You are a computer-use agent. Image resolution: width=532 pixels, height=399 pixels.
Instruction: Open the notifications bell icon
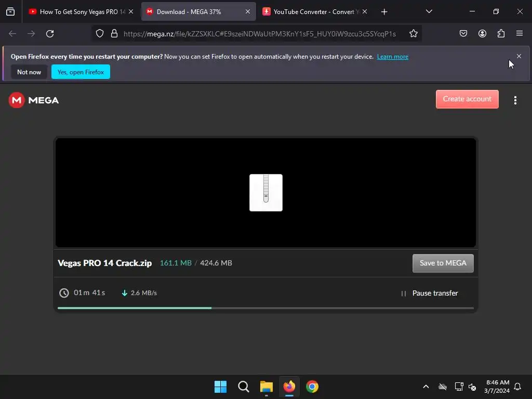(x=517, y=387)
